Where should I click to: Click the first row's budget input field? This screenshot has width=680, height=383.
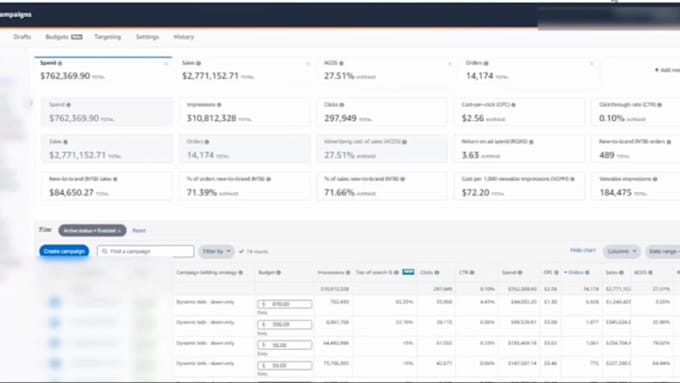click(x=284, y=304)
